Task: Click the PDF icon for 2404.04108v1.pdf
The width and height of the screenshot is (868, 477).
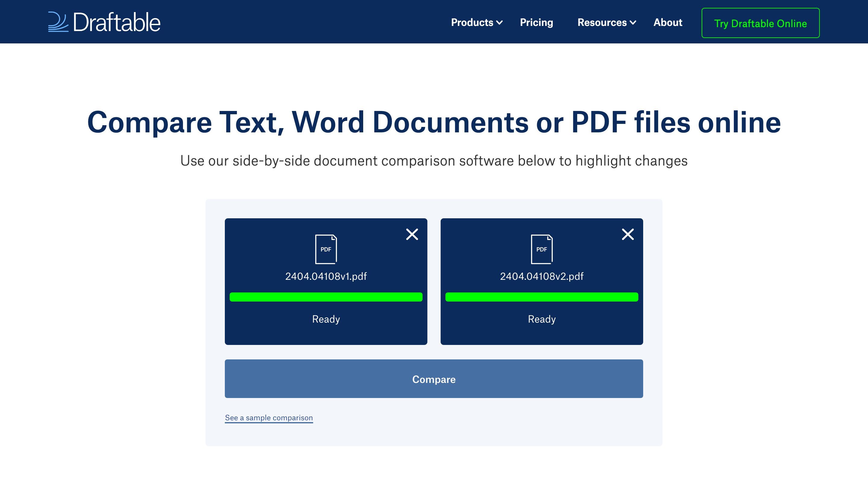Action: click(x=326, y=249)
